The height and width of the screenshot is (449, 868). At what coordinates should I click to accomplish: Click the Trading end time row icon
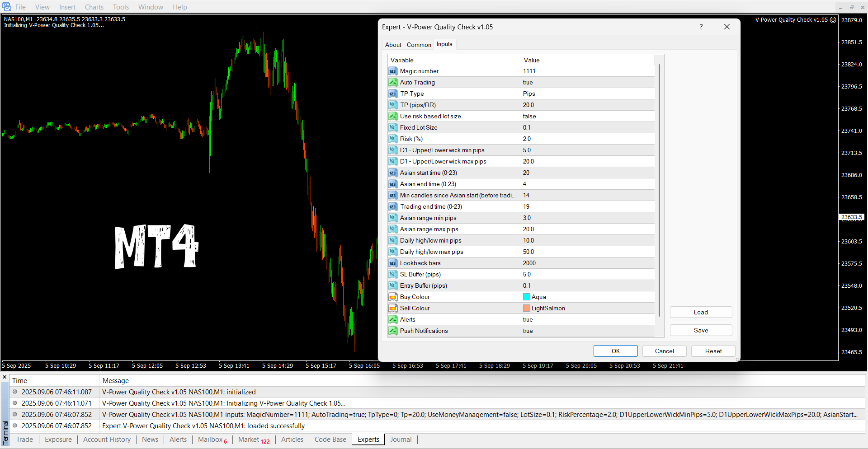[393, 206]
